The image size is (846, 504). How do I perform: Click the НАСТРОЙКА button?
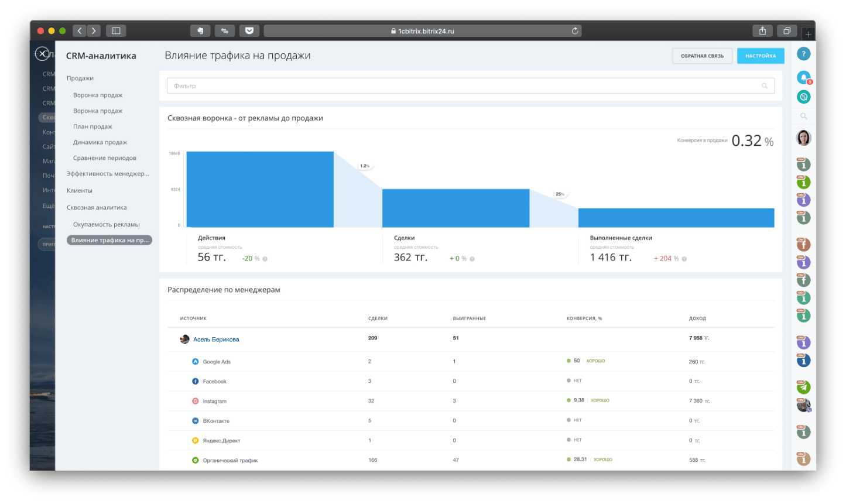click(760, 56)
